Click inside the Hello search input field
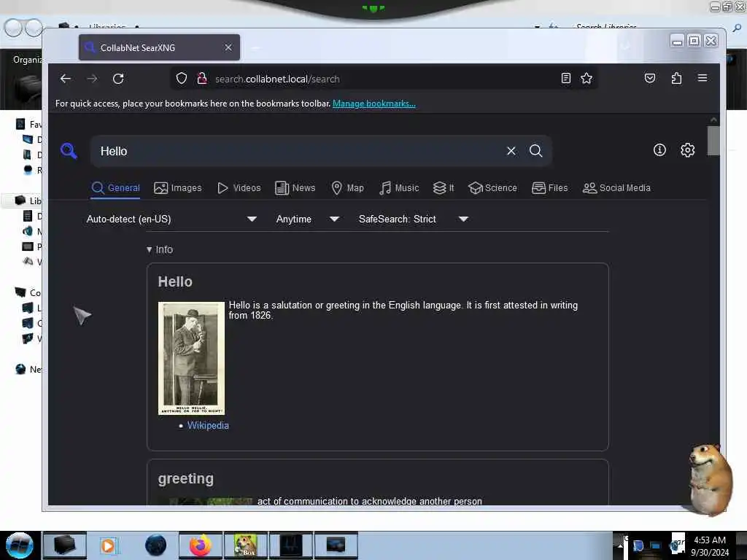The image size is (747, 560). 300,151
